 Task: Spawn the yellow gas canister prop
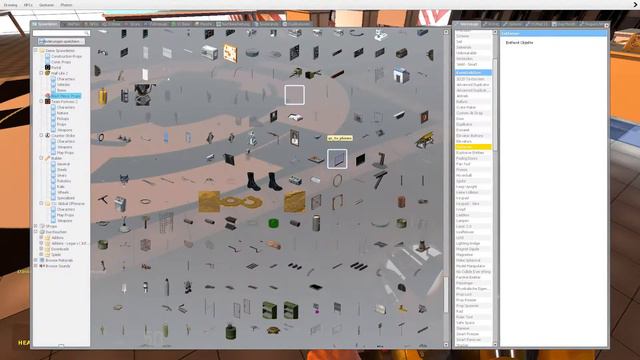(102, 96)
